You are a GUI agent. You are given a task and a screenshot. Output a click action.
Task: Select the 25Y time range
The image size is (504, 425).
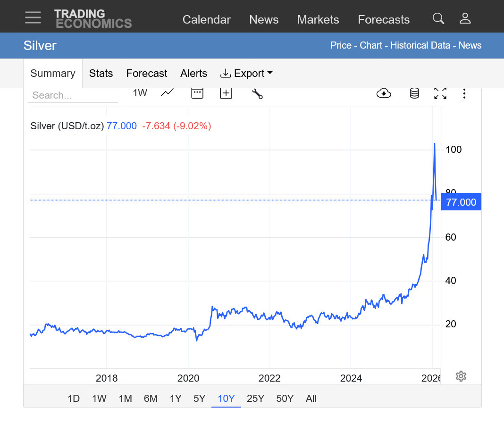point(255,399)
